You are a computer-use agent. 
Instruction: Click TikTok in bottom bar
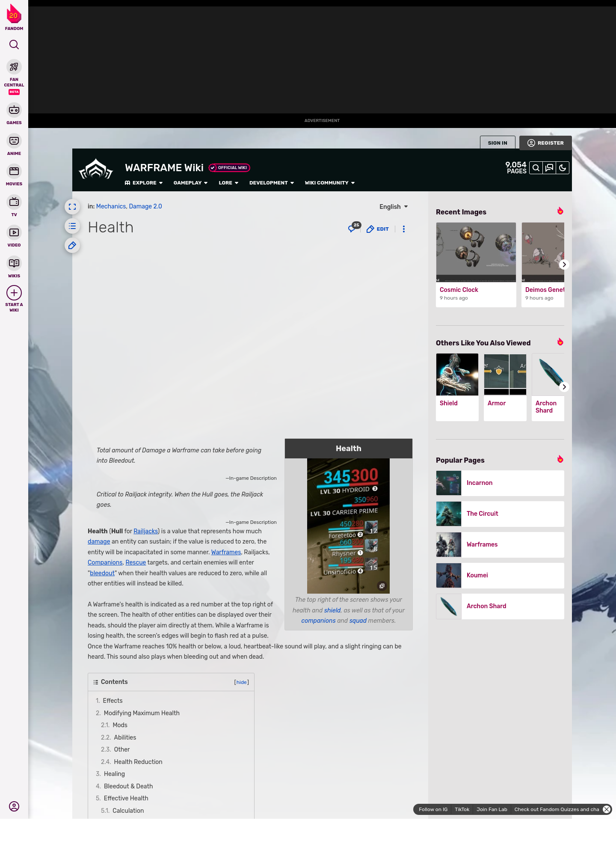(x=462, y=809)
